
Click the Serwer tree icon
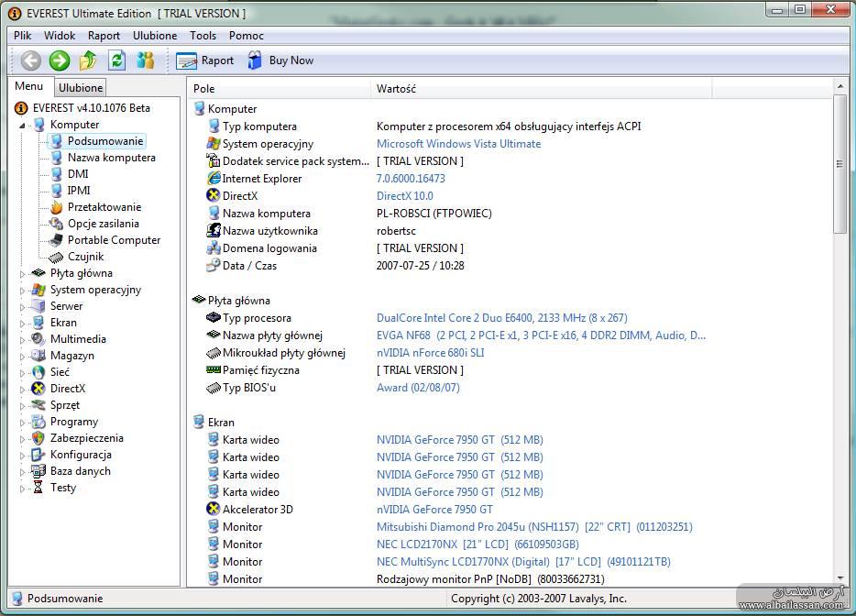point(38,306)
